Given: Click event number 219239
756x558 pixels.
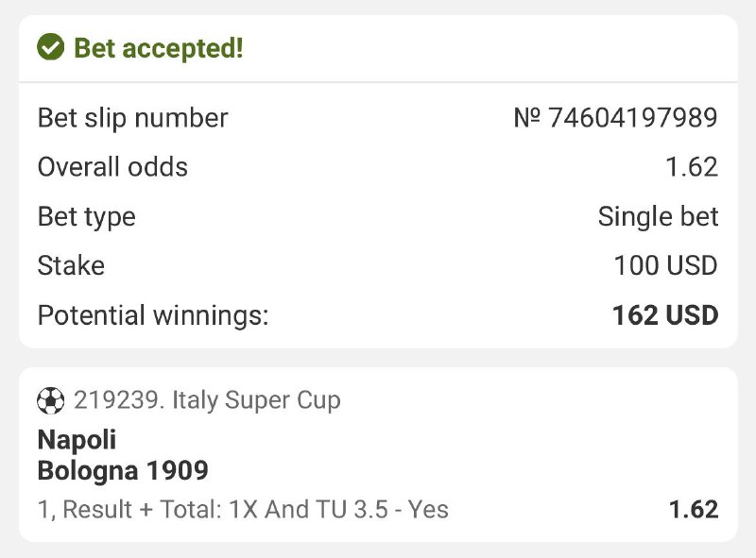Looking at the screenshot, I should (118, 400).
